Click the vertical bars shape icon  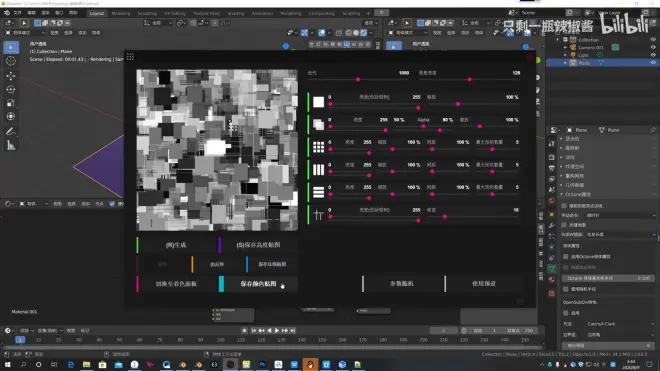(x=318, y=170)
